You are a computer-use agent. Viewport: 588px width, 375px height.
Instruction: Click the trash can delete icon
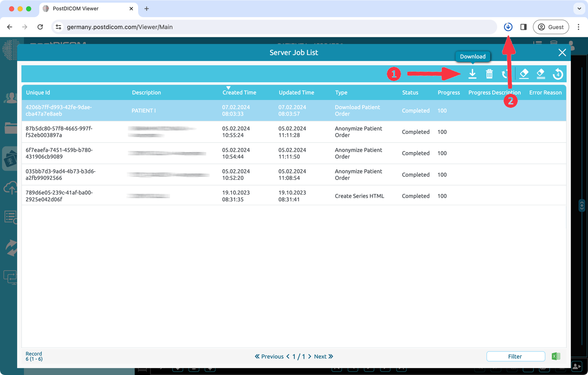coord(489,74)
